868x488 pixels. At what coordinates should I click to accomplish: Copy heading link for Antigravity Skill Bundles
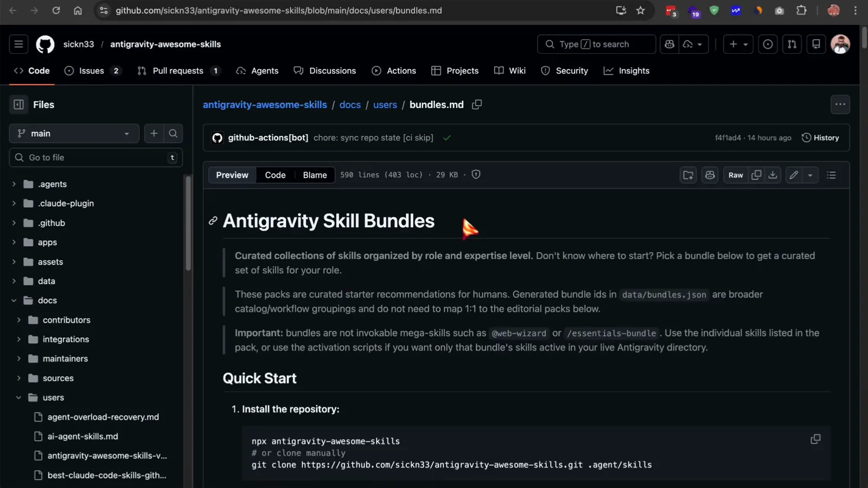pos(213,221)
